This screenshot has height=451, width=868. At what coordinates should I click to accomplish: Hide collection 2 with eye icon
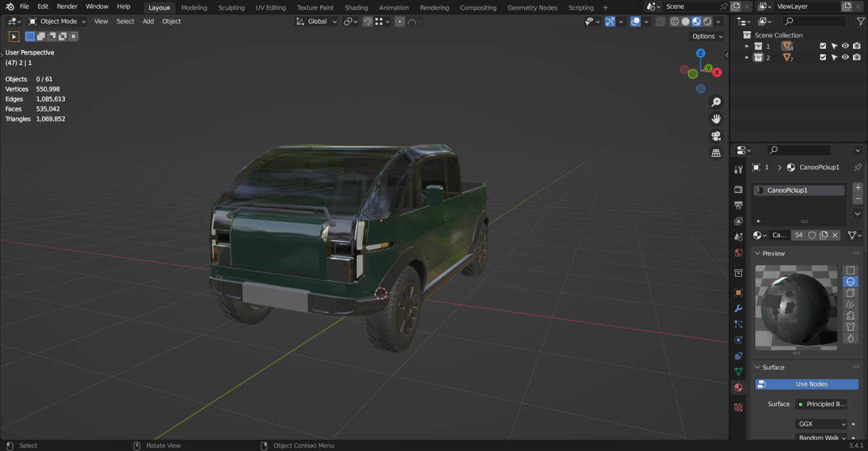point(845,58)
